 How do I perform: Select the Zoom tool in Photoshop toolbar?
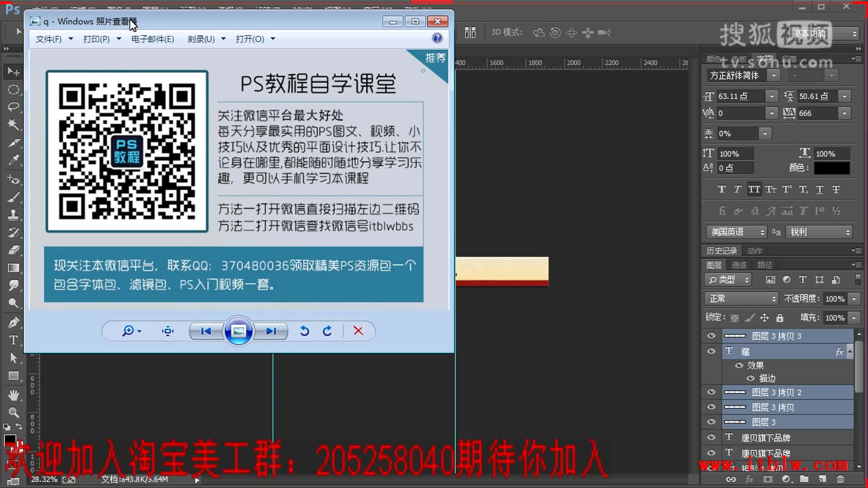coord(14,413)
